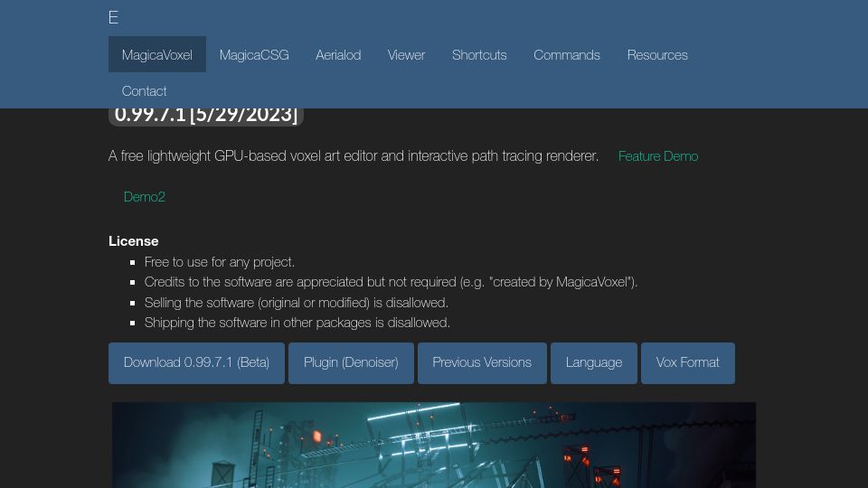Select the License heading text
The image size is (868, 488).
[134, 241]
